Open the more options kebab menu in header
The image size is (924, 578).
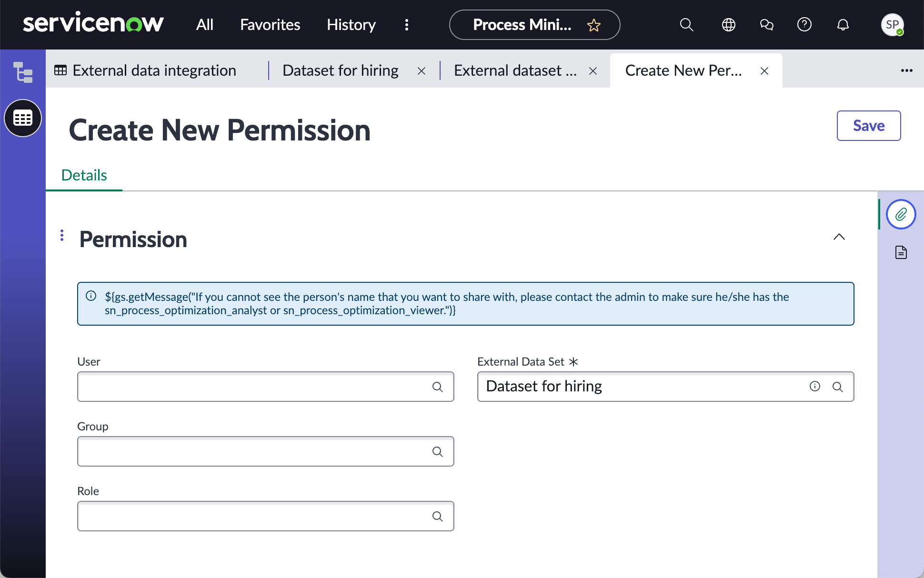click(x=407, y=25)
